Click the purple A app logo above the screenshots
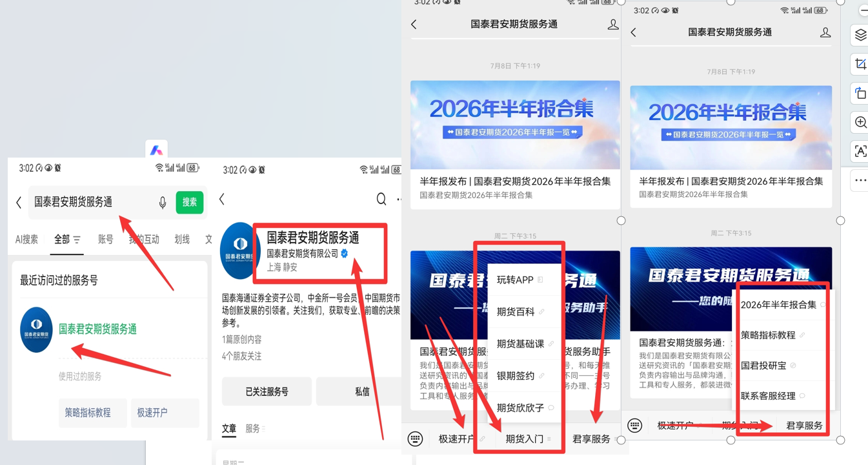Screen dimensions: 868x465 pos(156,150)
